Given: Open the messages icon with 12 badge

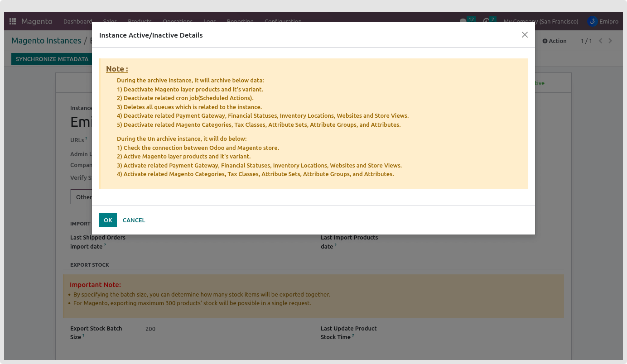Looking at the screenshot, I should (x=463, y=21).
